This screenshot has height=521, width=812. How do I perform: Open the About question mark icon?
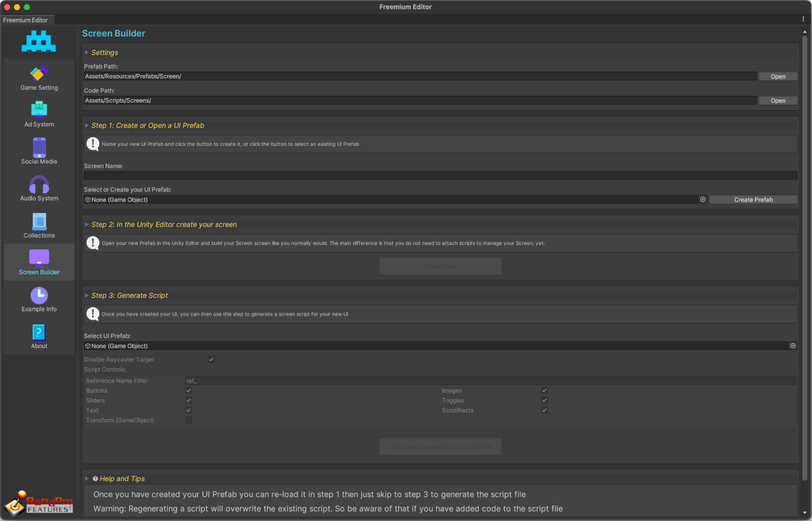[x=39, y=332]
